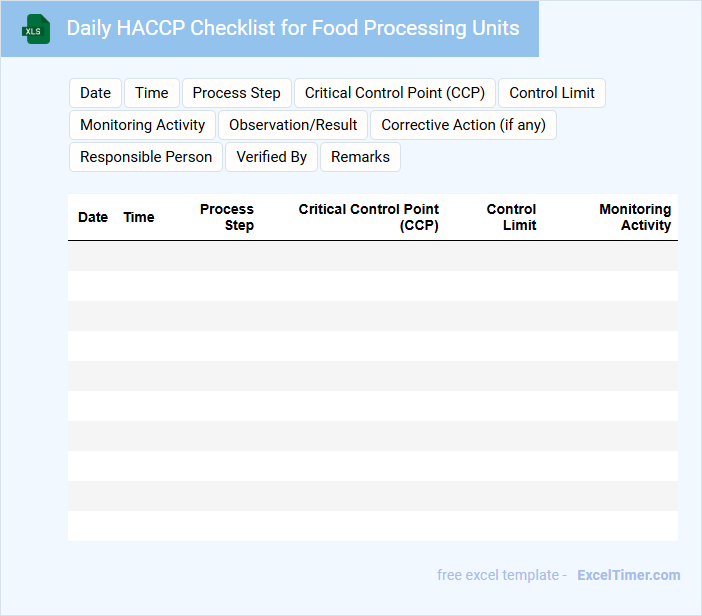The height and width of the screenshot is (616, 702).
Task: Click the Control Limit table column header
Action: tap(511, 217)
